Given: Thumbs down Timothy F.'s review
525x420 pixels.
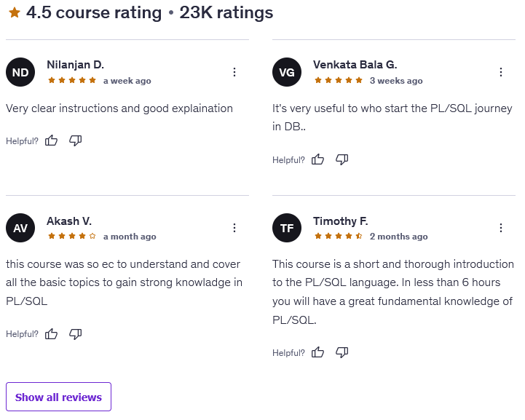Looking at the screenshot, I should pyautogui.click(x=342, y=352).
